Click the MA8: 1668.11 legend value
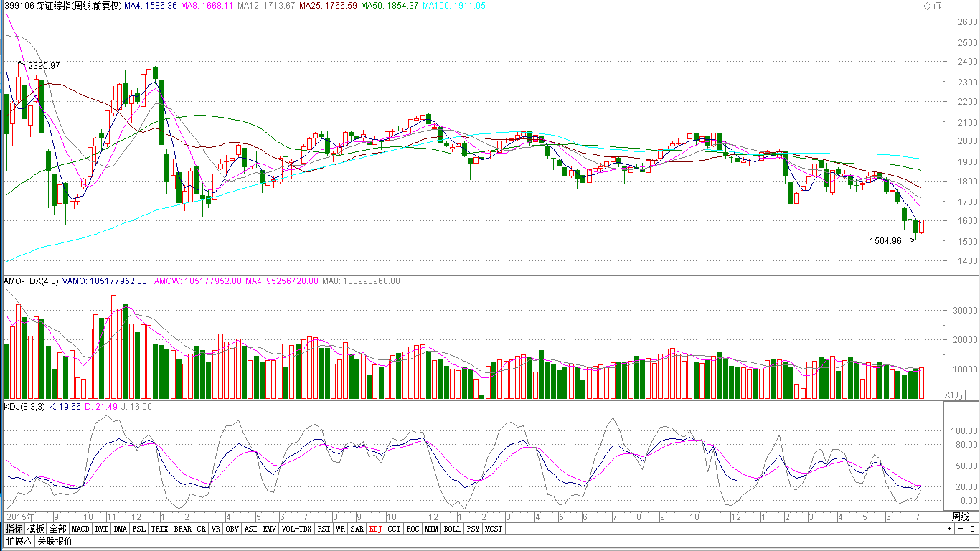Image resolution: width=980 pixels, height=551 pixels. click(x=207, y=6)
